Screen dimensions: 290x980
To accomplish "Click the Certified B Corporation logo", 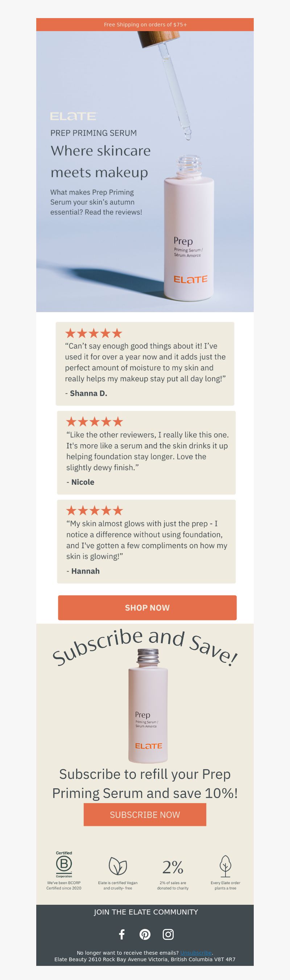I will click(x=64, y=864).
